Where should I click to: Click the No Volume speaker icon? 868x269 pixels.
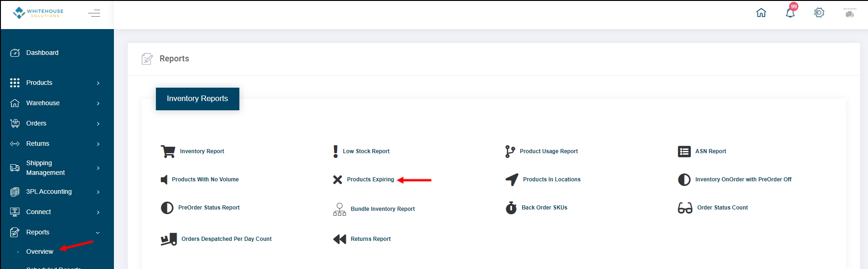pyautogui.click(x=164, y=179)
